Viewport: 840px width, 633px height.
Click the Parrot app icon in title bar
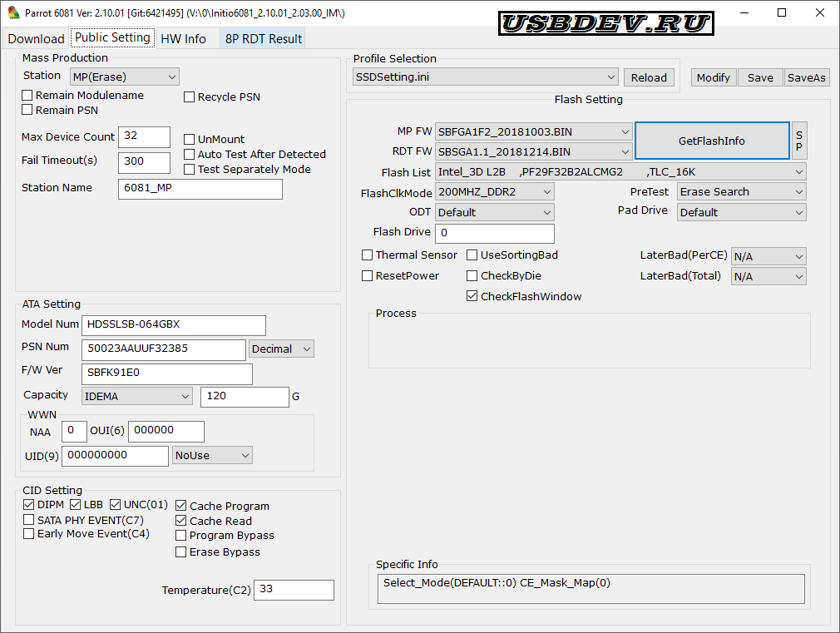pos(13,12)
